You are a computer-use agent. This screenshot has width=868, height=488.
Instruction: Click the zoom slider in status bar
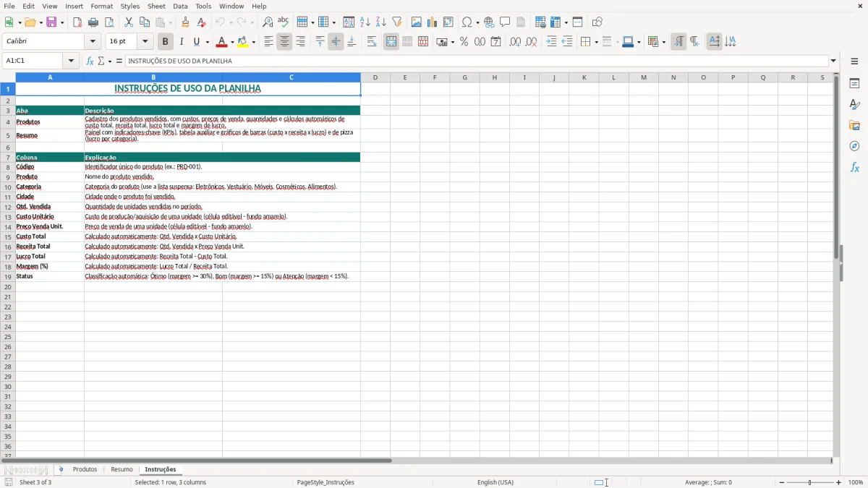(809, 482)
